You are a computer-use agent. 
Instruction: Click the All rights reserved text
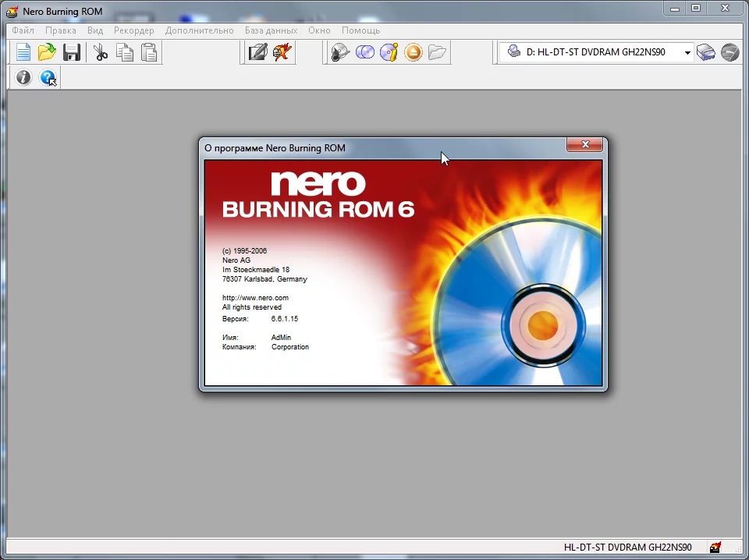point(252,307)
